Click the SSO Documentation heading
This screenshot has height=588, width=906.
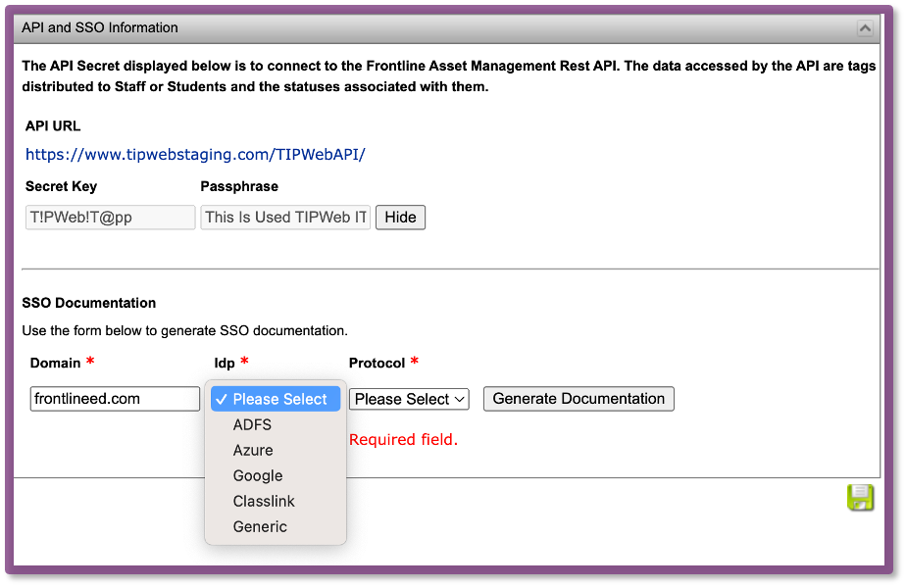coord(89,303)
